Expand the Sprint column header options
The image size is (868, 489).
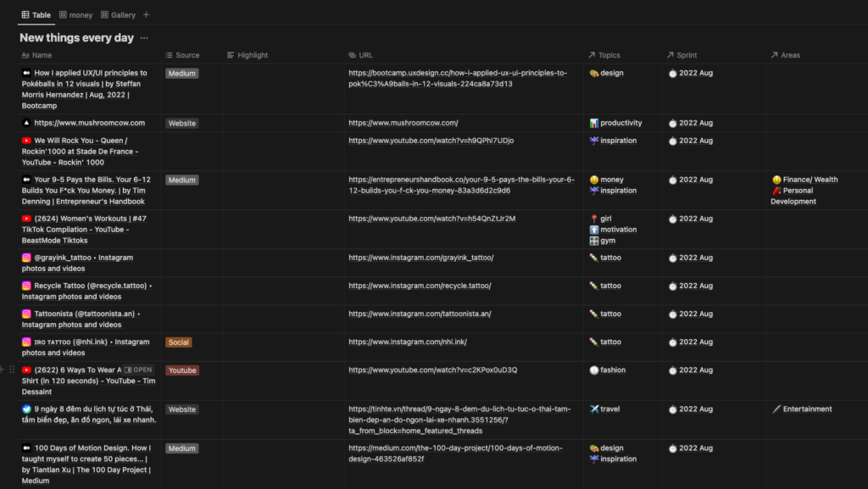686,55
